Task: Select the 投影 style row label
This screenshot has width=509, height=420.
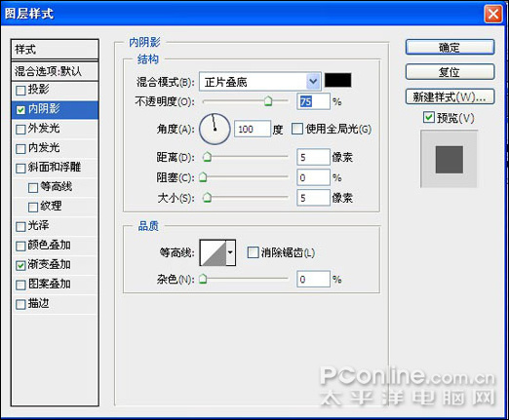Action: point(38,89)
